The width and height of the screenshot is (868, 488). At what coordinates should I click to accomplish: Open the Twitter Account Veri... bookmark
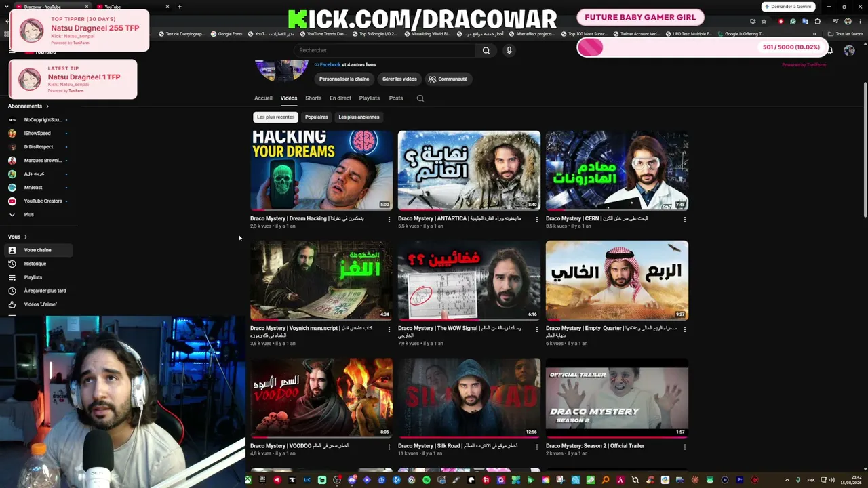(637, 34)
